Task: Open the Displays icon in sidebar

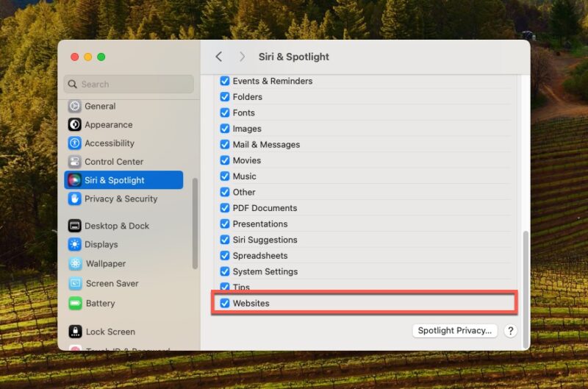Action: pyautogui.click(x=75, y=245)
